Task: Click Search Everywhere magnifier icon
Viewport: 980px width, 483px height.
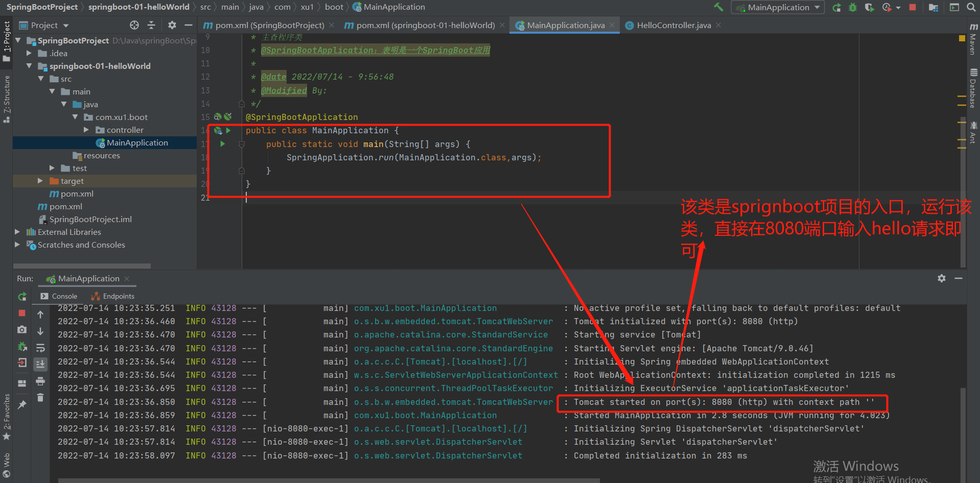Action: point(971,7)
